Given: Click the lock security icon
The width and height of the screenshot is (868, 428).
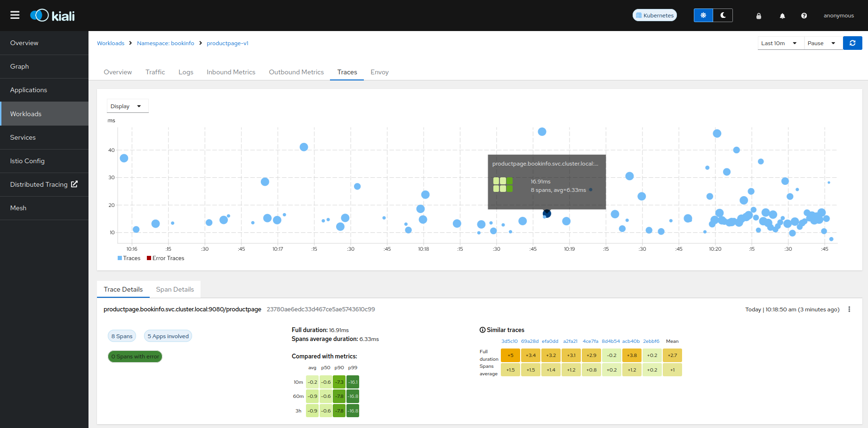Looking at the screenshot, I should [x=759, y=16].
